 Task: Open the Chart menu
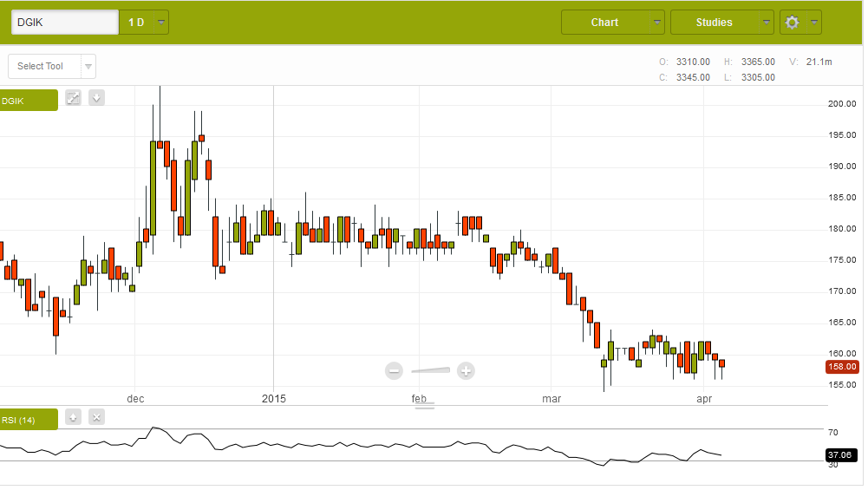pyautogui.click(x=604, y=23)
